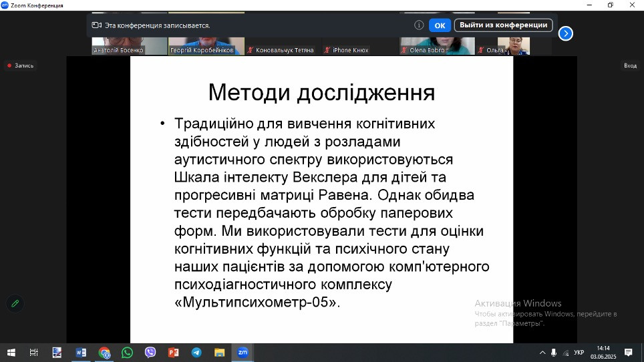The image size is (644, 362).
Task: Click the microphone icon in system tray
Action: (x=554, y=353)
